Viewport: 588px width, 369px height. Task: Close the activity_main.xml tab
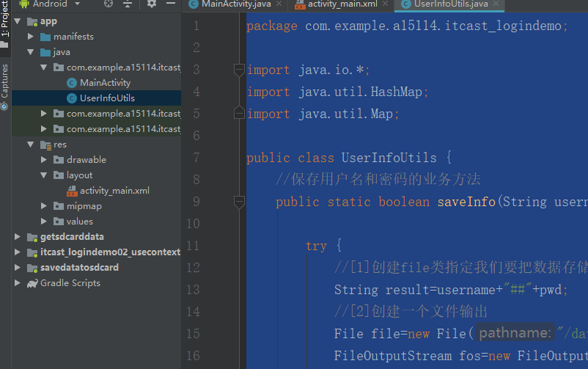click(x=385, y=4)
